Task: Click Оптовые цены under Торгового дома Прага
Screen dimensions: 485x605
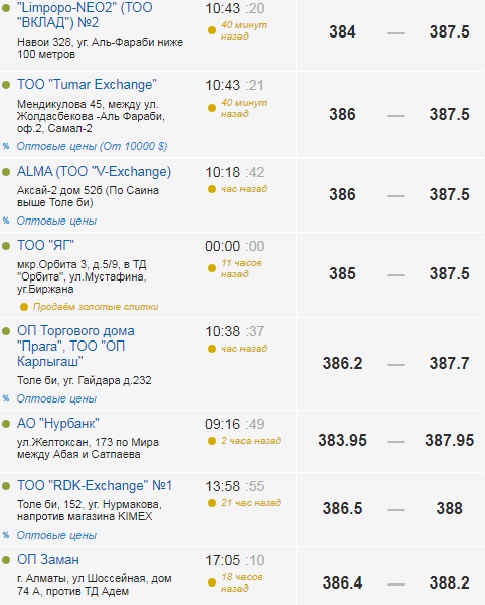Action: point(57,399)
